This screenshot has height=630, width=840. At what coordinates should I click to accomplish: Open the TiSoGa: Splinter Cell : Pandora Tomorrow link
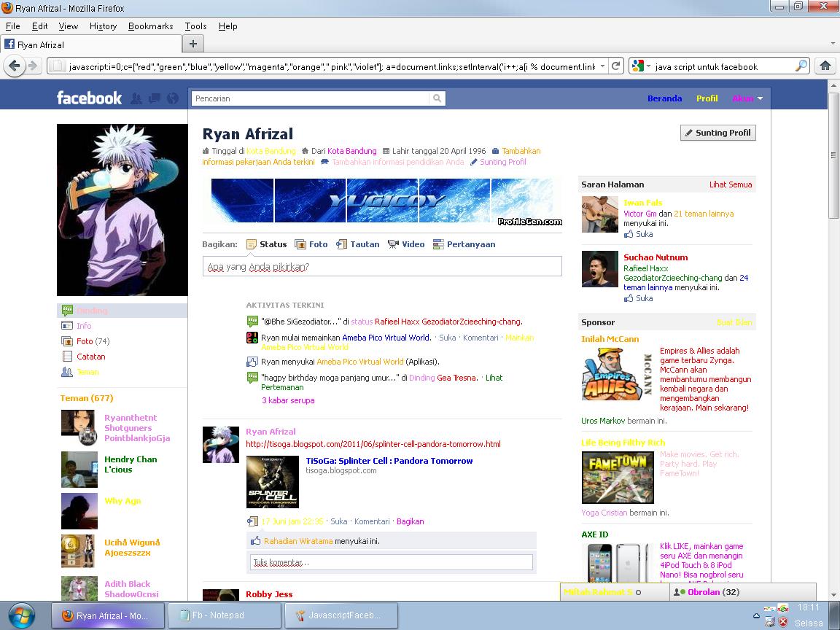pyautogui.click(x=389, y=461)
